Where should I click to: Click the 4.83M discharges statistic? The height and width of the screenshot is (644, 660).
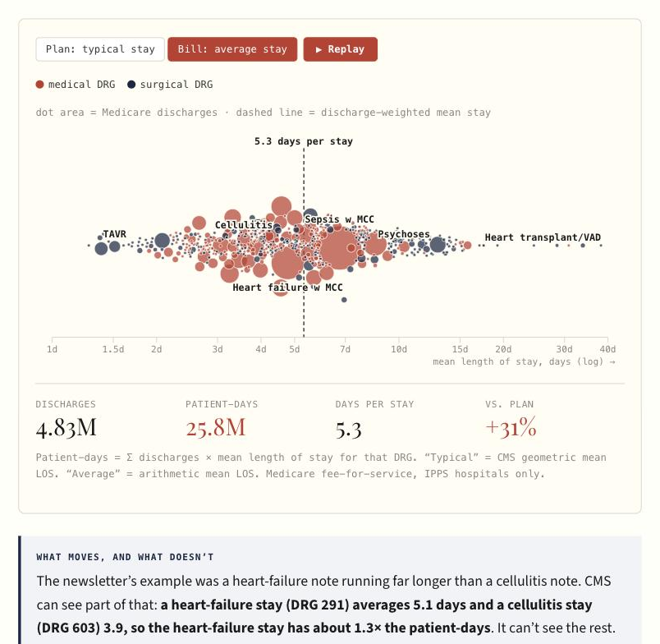(66, 427)
